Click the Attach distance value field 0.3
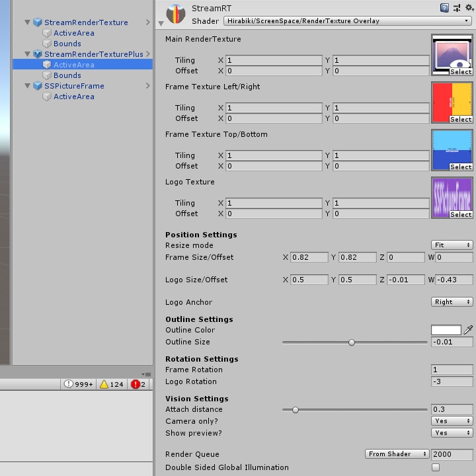 point(452,409)
